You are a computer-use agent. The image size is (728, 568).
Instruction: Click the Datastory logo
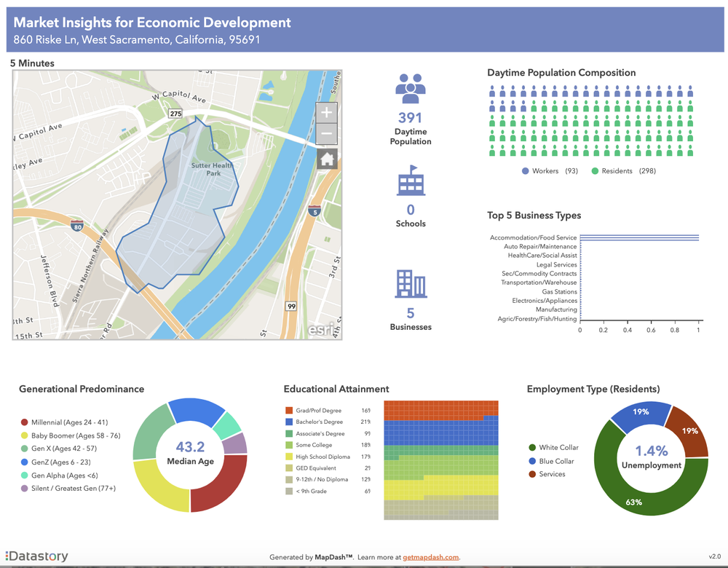(x=35, y=555)
